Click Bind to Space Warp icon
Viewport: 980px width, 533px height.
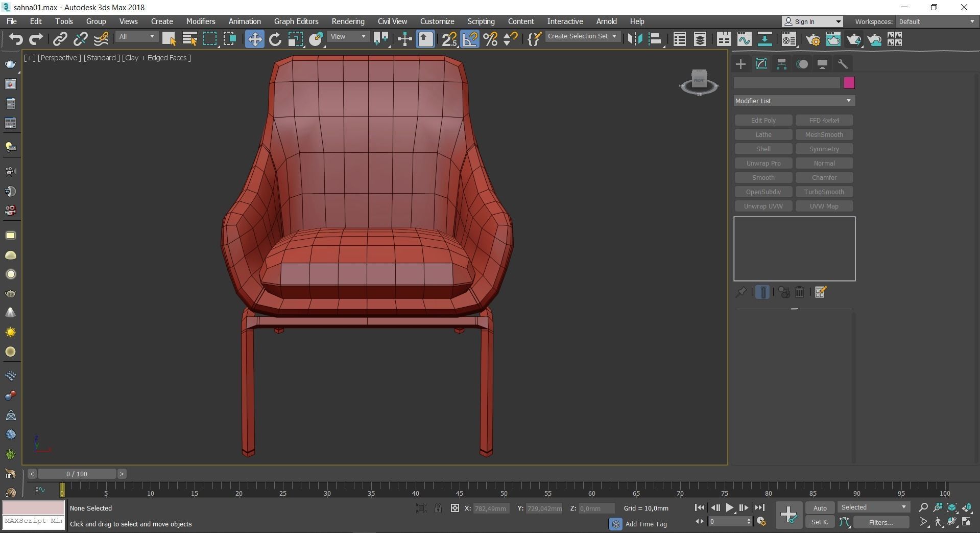pyautogui.click(x=101, y=39)
